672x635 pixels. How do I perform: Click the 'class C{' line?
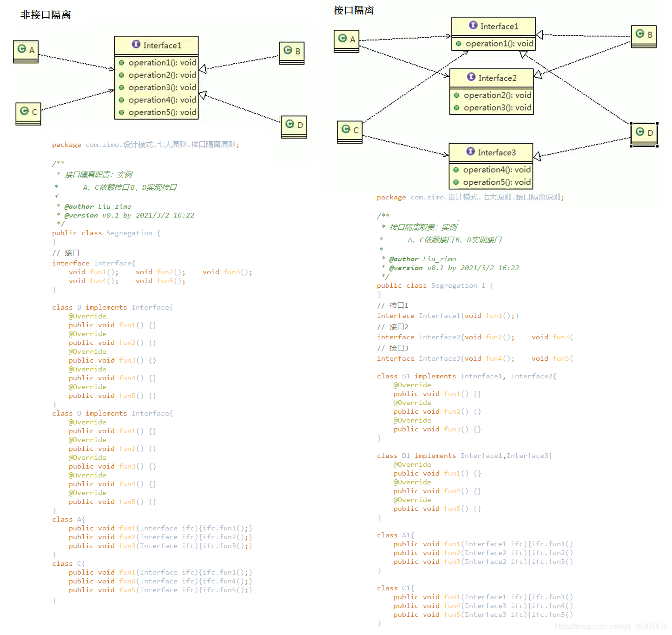pyautogui.click(x=68, y=563)
